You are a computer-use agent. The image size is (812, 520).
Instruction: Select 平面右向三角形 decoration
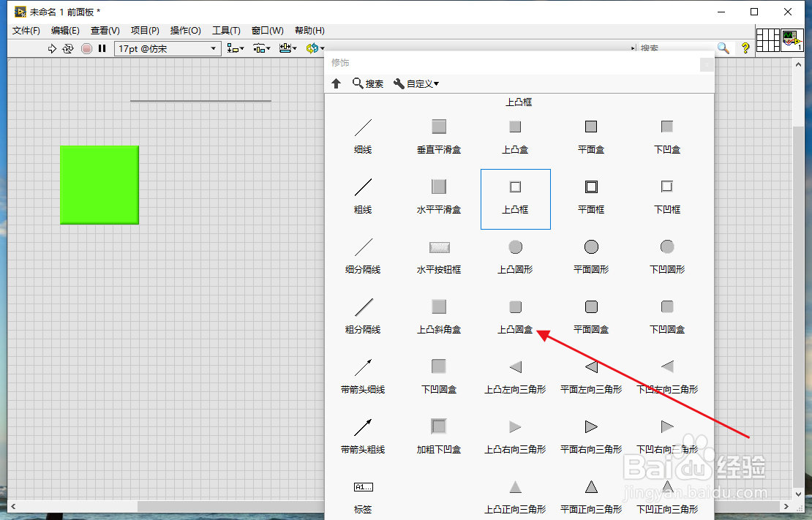click(x=591, y=437)
